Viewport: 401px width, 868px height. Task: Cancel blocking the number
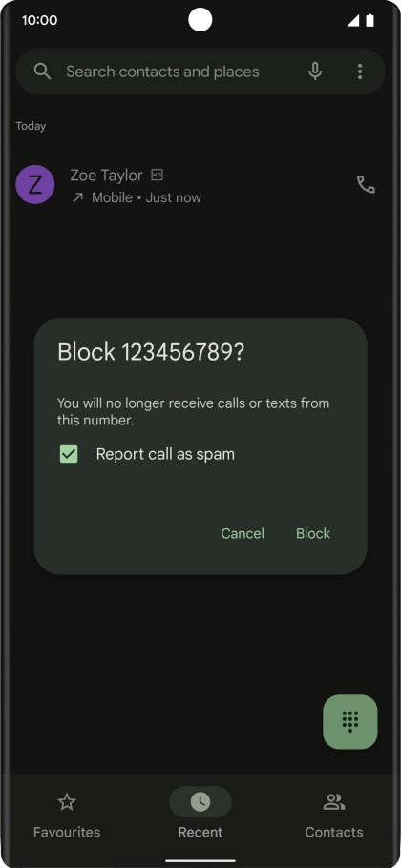[243, 533]
